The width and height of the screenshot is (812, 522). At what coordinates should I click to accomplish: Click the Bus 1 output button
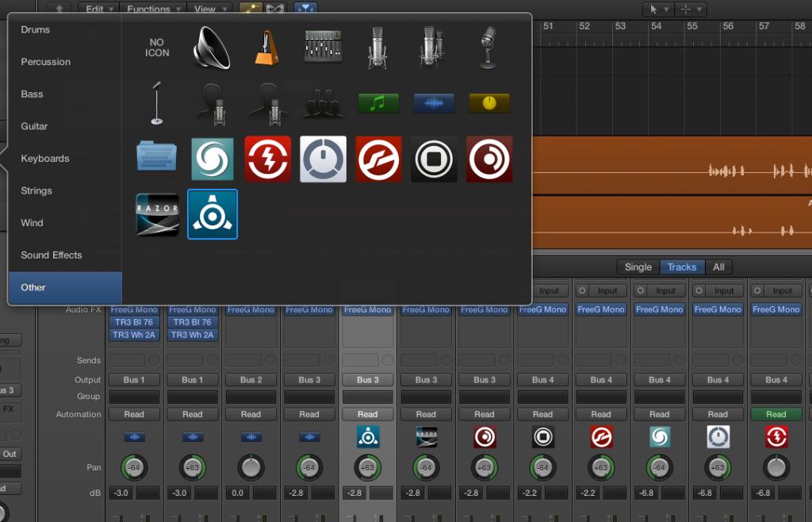(134, 379)
